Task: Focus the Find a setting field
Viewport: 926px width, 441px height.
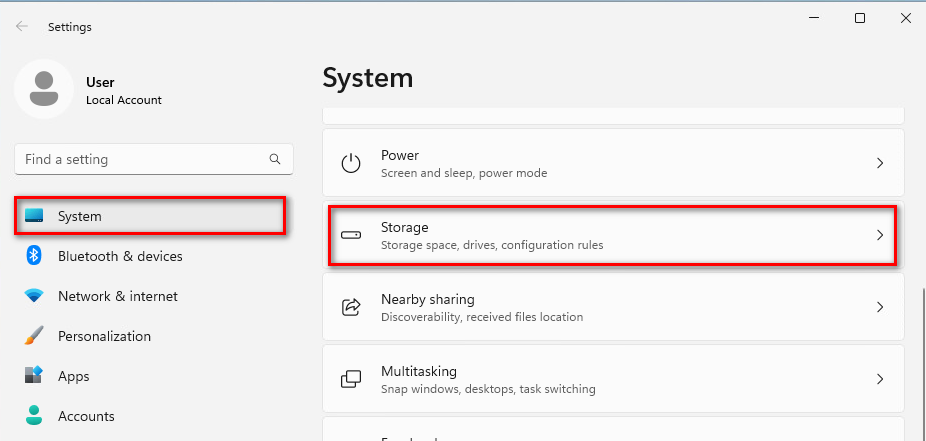Action: click(x=154, y=159)
